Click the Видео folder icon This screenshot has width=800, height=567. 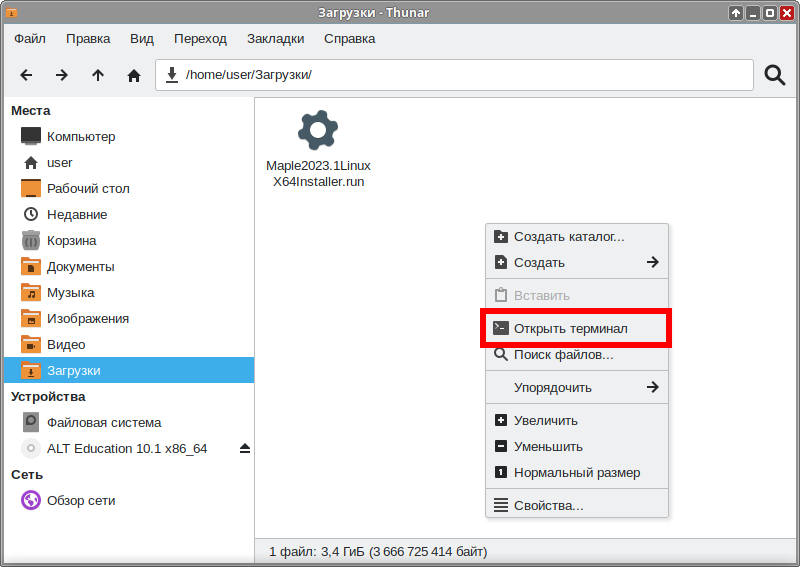pyautogui.click(x=31, y=344)
